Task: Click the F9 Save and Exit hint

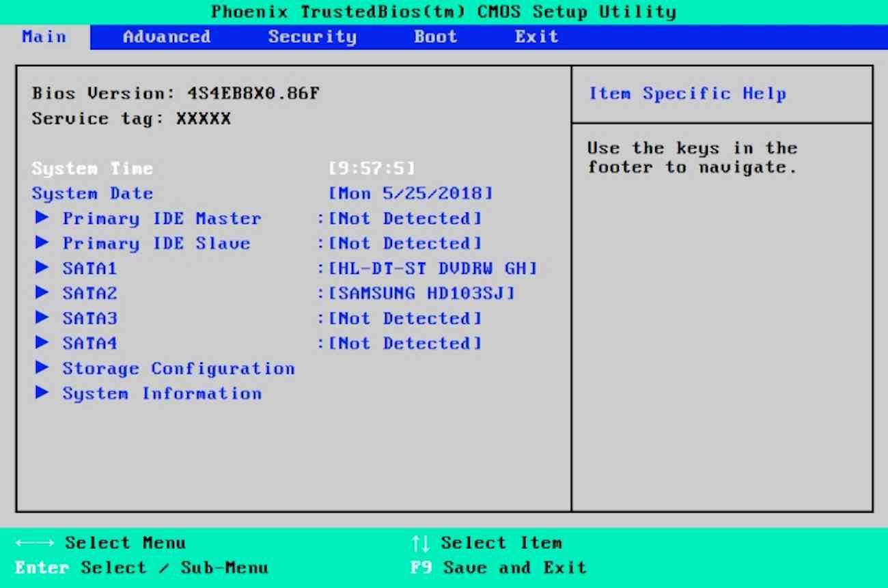Action: click(498, 568)
